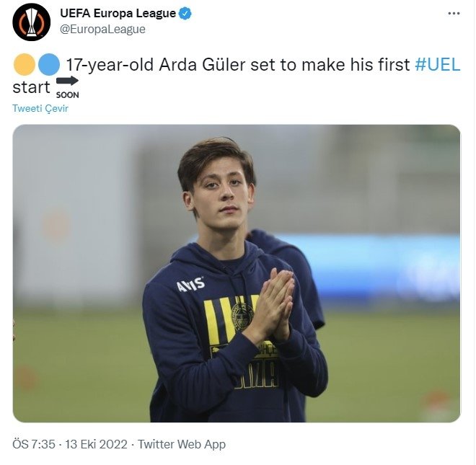
Task: Click the AVIS logo on the hoodie
Action: 190,284
